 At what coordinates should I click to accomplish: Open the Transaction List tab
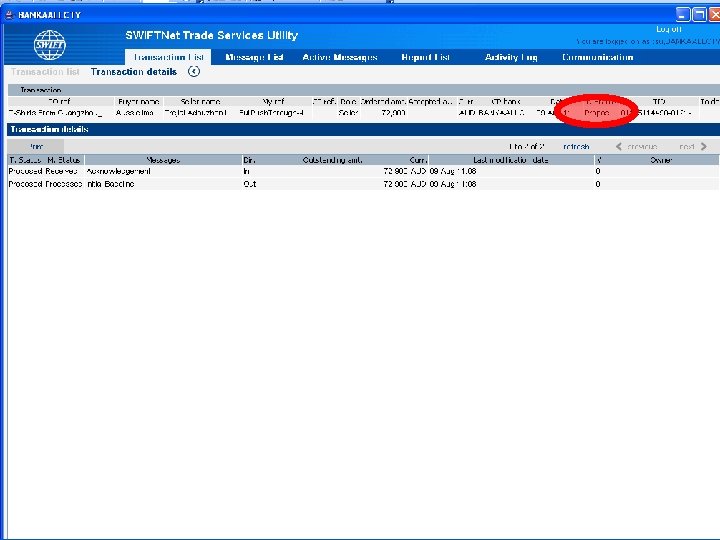pyautogui.click(x=168, y=57)
